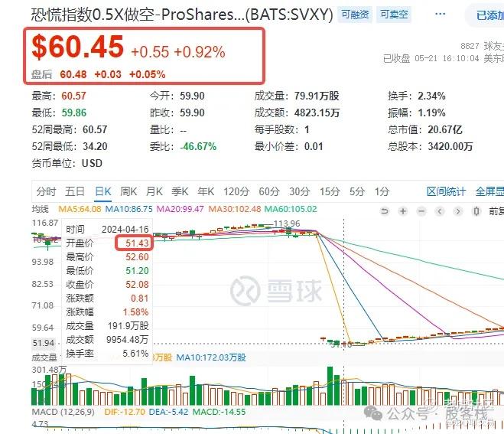Click the MA10:86.75 moving average label
Viewport: 504px width, 434px height.
click(129, 209)
